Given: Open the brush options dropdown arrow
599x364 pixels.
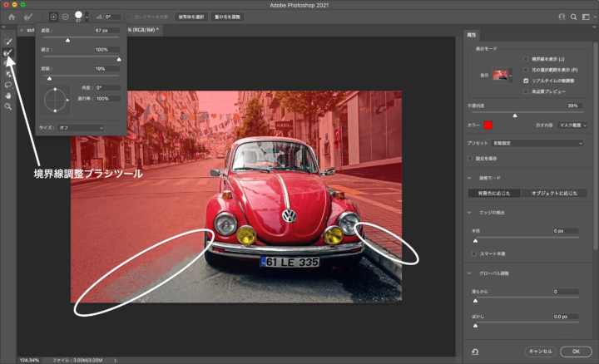Looking at the screenshot, I should [x=87, y=17].
